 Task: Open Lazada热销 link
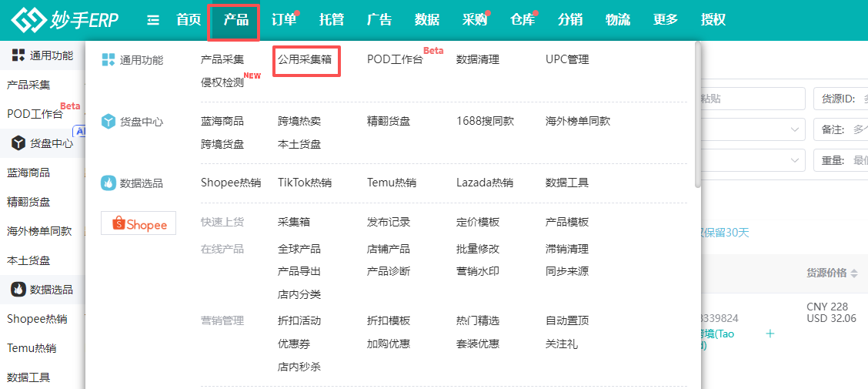[x=484, y=183]
